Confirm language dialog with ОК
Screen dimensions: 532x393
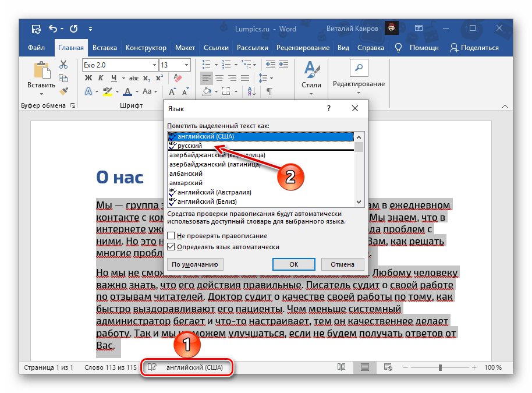coord(294,264)
